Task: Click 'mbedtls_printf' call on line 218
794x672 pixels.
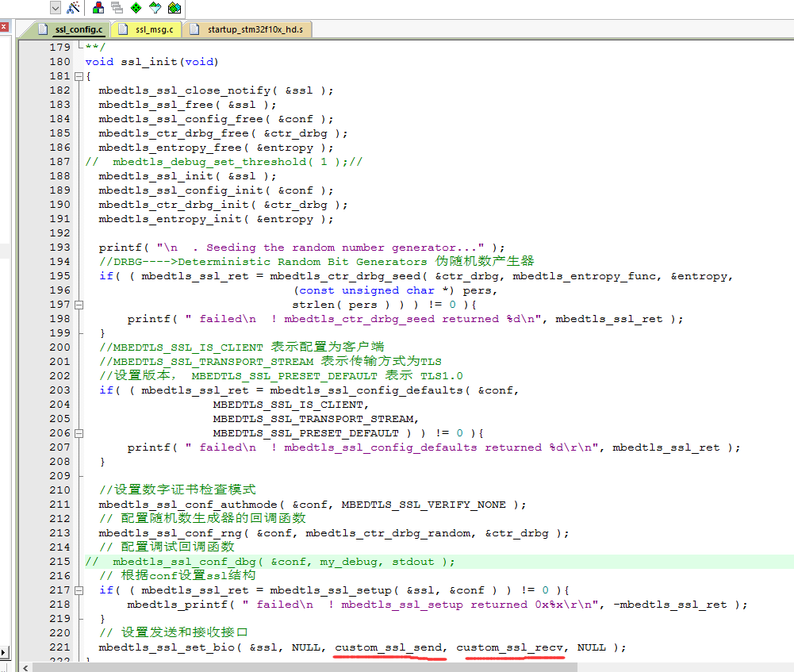Action: pos(177,605)
